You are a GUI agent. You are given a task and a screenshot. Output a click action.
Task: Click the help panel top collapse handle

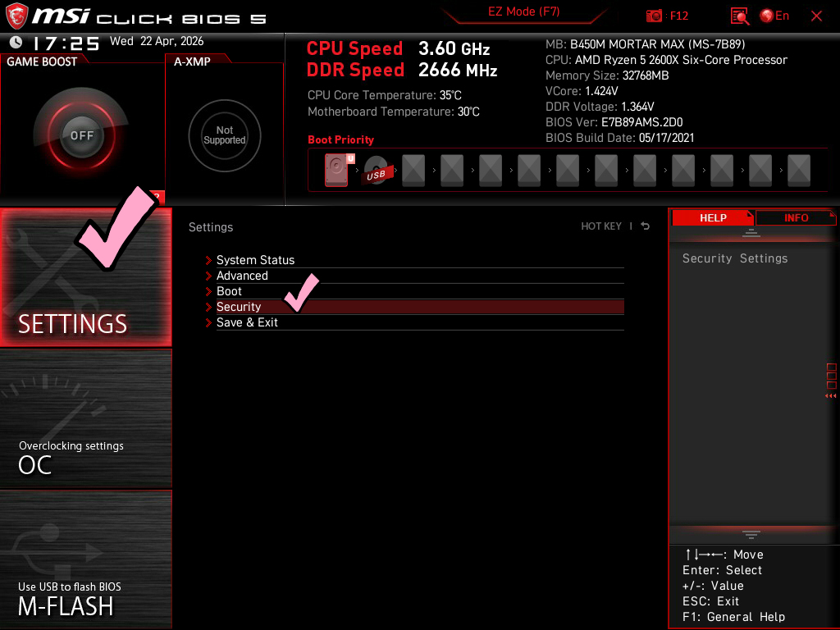tap(751, 232)
